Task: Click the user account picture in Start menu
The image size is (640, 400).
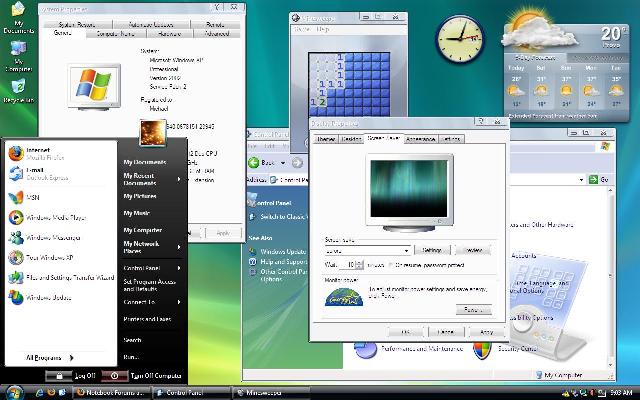Action: (x=153, y=133)
